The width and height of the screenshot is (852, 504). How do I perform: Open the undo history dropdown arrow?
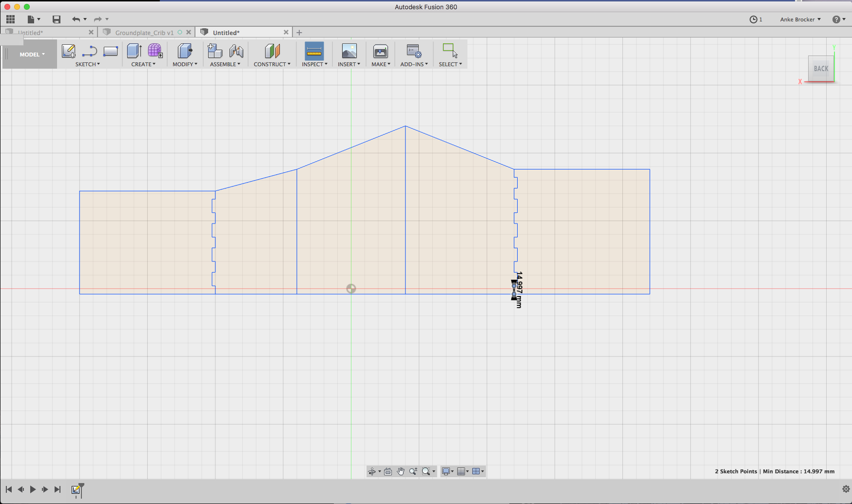point(85,19)
